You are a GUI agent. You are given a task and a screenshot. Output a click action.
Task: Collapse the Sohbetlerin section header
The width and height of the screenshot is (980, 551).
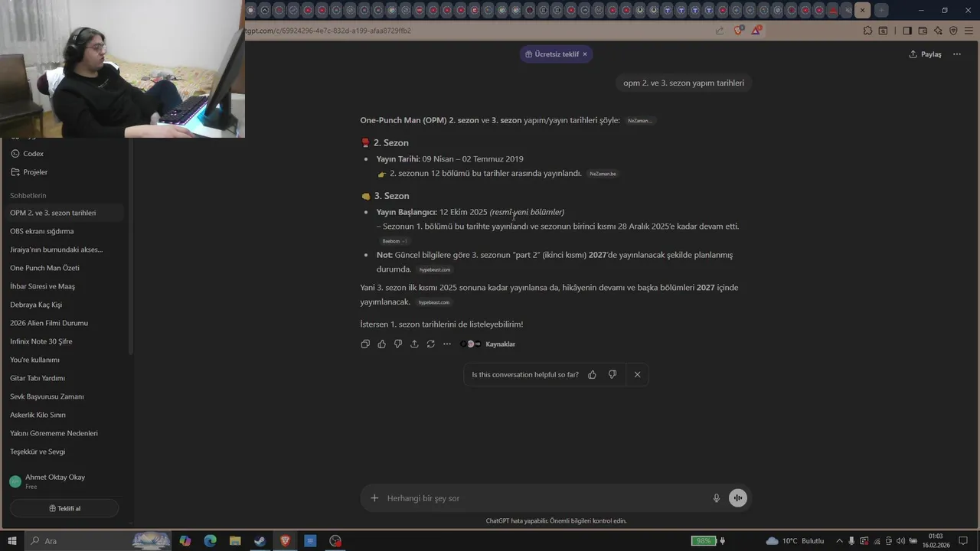28,196
